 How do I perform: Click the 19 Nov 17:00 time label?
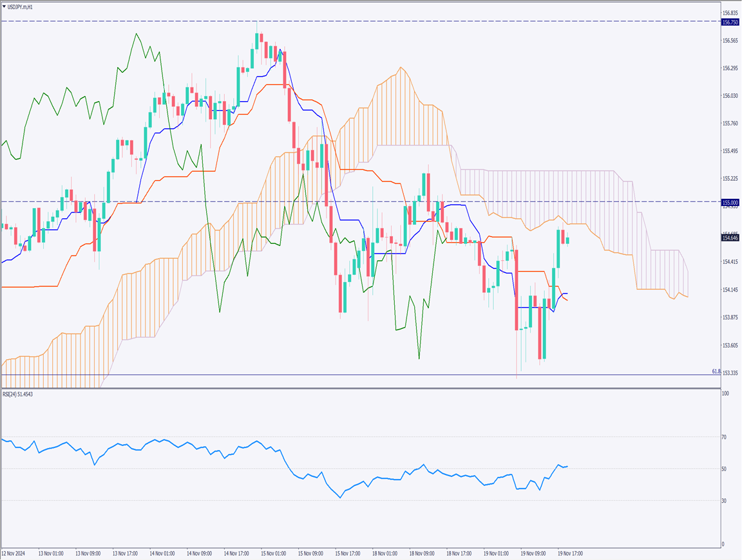click(x=570, y=553)
